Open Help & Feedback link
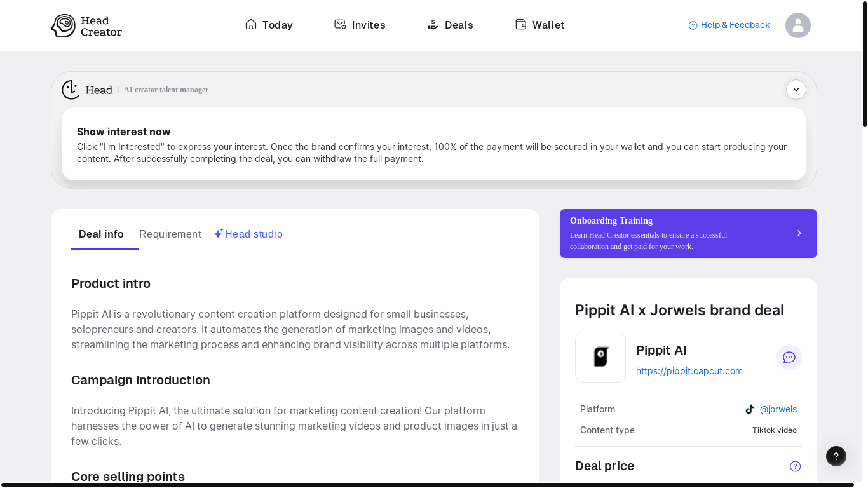The image size is (868, 488). pyautogui.click(x=729, y=25)
